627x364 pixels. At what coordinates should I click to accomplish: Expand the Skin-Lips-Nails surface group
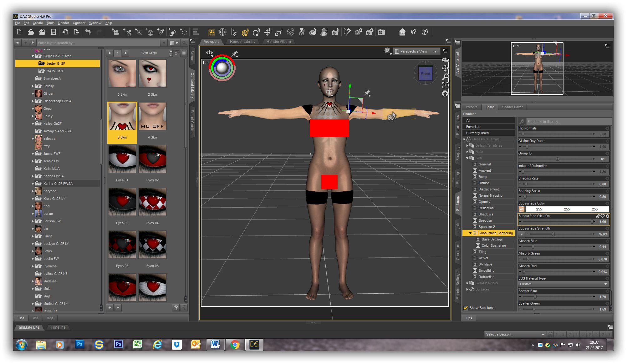coord(467,283)
